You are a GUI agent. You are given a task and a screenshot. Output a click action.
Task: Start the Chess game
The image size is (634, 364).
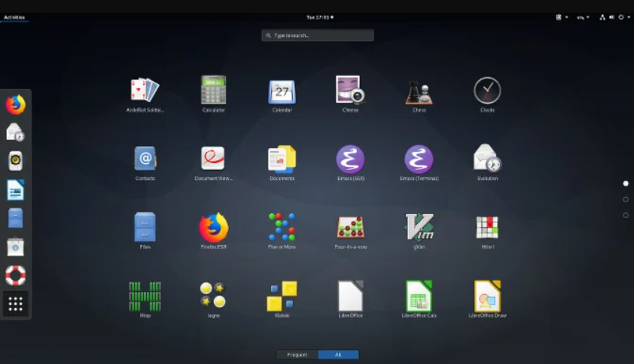pos(419,95)
